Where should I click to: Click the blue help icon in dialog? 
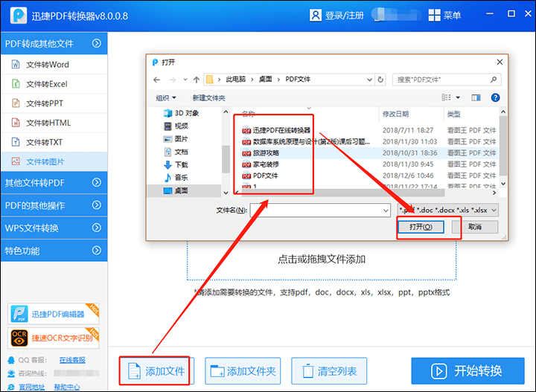495,97
